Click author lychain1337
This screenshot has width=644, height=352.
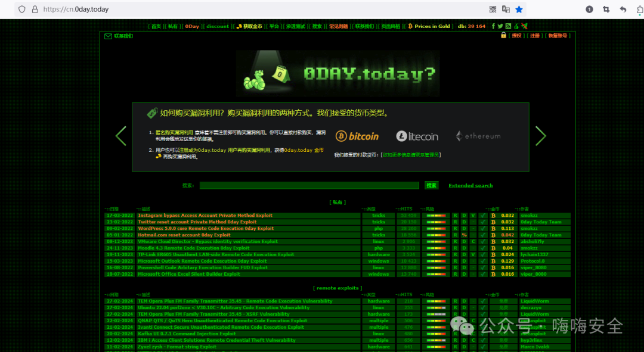(534, 255)
